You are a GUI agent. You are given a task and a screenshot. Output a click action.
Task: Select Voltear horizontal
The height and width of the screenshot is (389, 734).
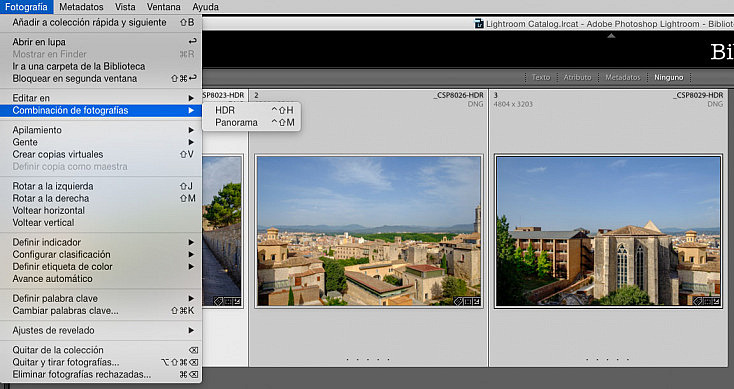coord(101,211)
